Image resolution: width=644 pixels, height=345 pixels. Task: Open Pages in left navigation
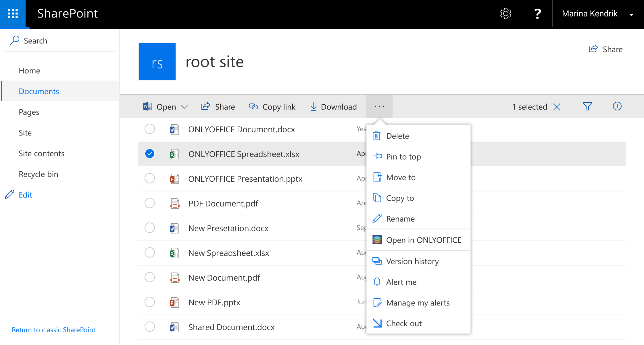[29, 112]
